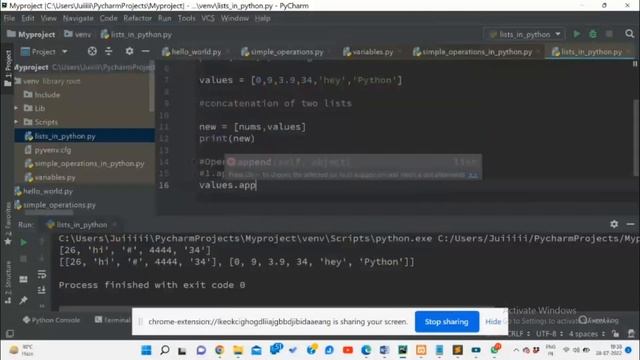Open the Run menu
The height and width of the screenshot is (360, 640).
[x=164, y=18]
